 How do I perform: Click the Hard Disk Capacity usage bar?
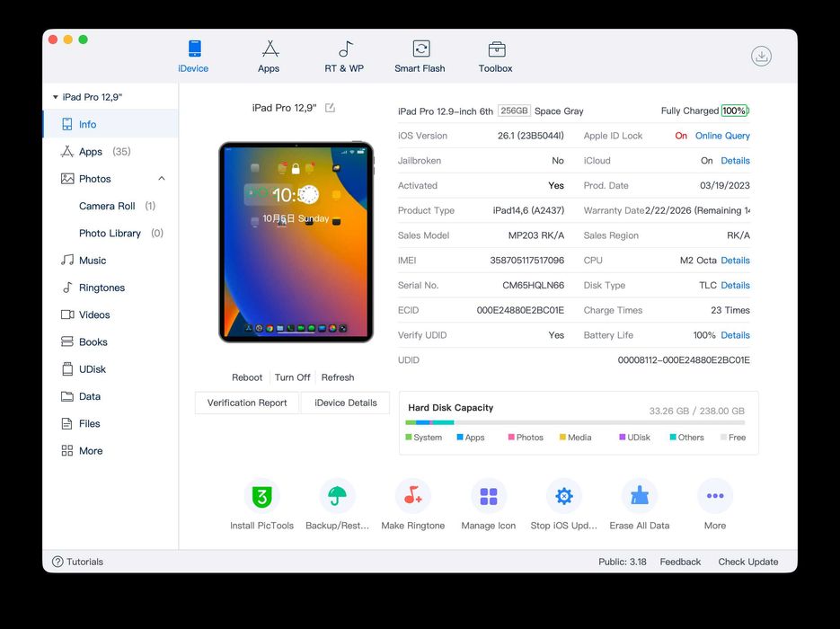point(575,422)
